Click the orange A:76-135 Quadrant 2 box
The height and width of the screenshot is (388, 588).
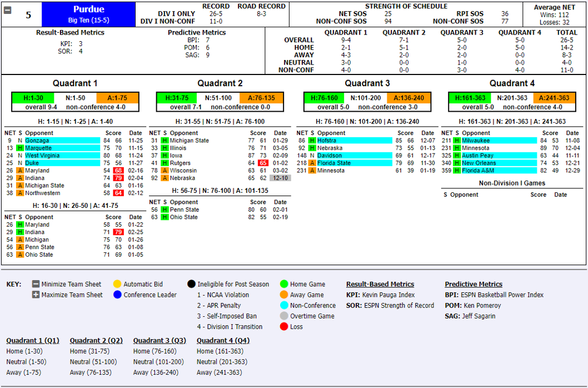click(261, 98)
